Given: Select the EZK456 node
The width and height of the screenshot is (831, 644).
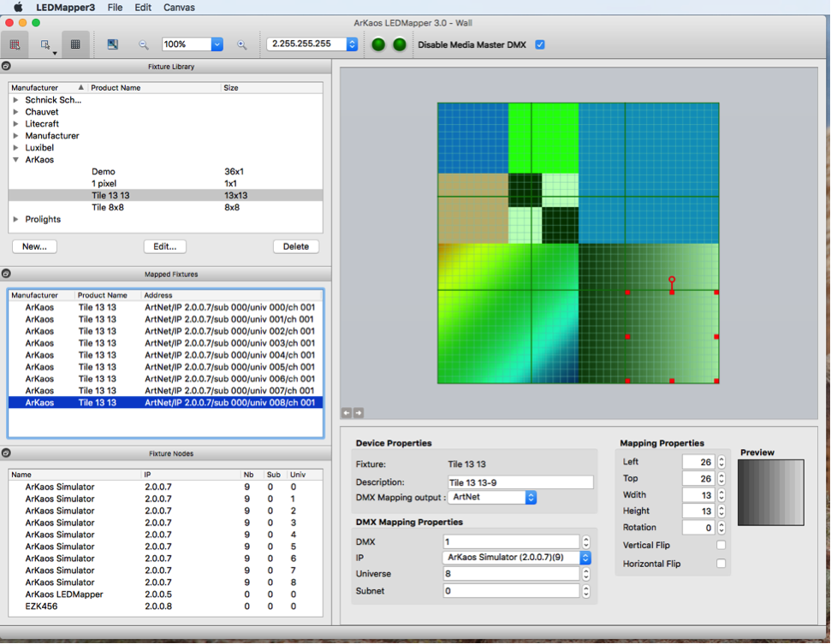Looking at the screenshot, I should (x=165, y=606).
